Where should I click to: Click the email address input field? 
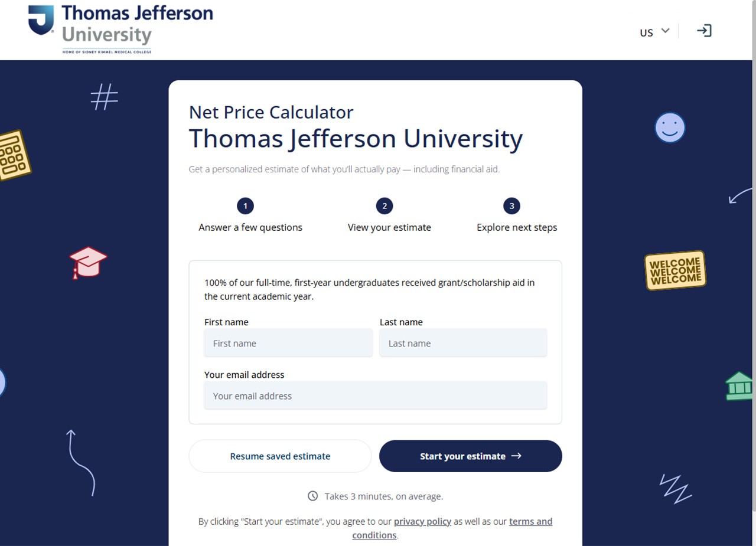[376, 395]
